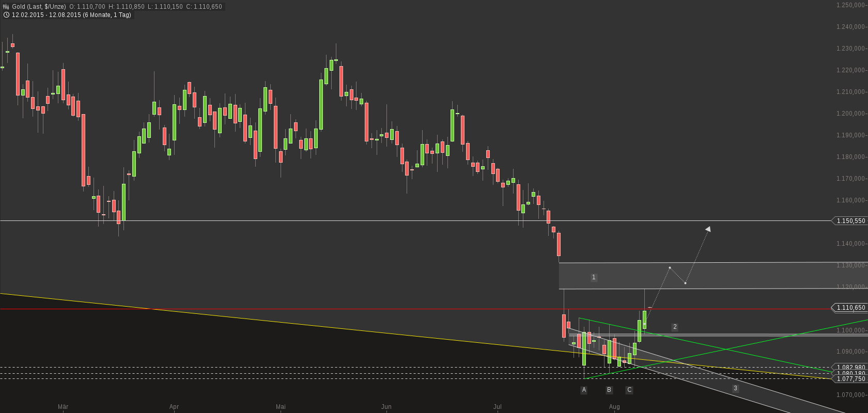Select the current price tag 1.110,650

pos(849,308)
